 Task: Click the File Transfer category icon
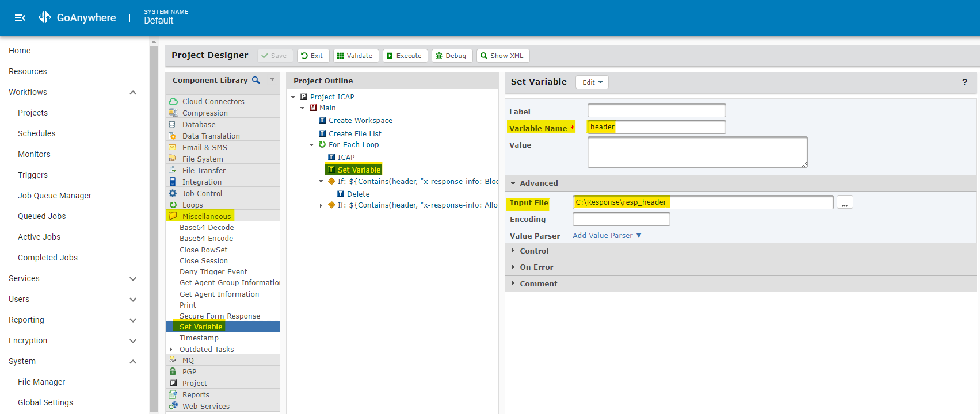[x=172, y=170]
